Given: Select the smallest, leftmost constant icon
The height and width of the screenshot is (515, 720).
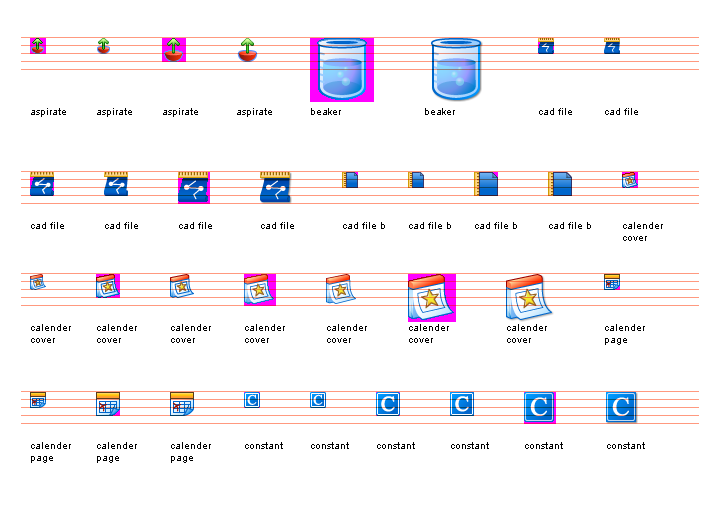Looking at the screenshot, I should 252,400.
